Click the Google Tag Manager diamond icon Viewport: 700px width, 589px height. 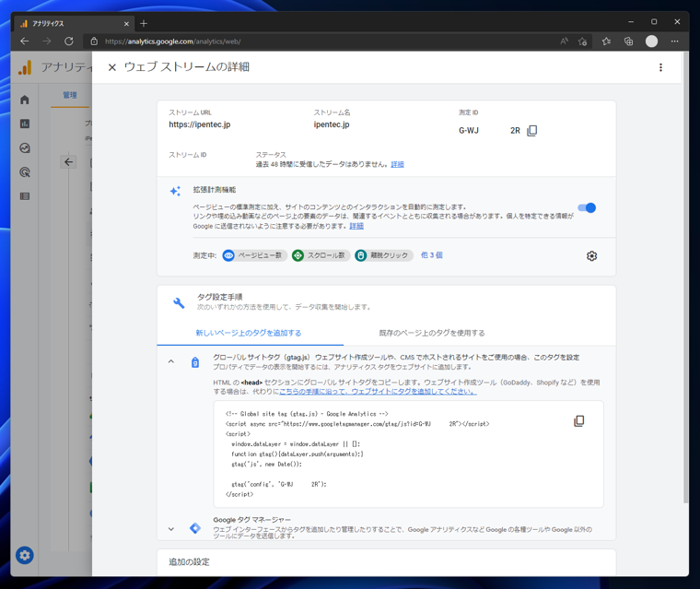195,528
